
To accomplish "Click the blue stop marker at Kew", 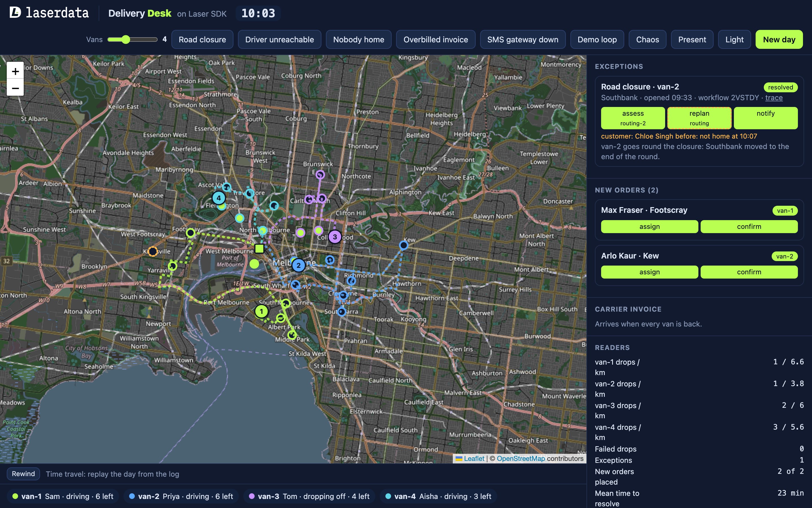I will pos(404,246).
